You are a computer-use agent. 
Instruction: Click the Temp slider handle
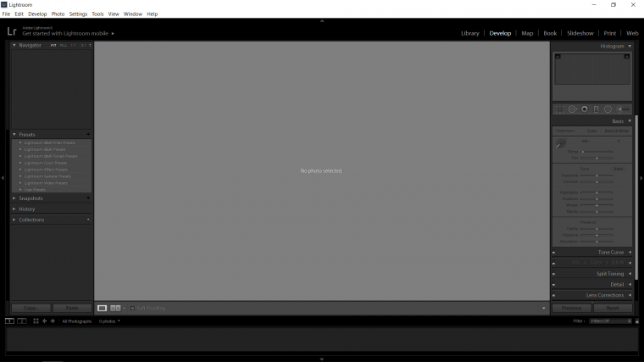click(x=583, y=152)
